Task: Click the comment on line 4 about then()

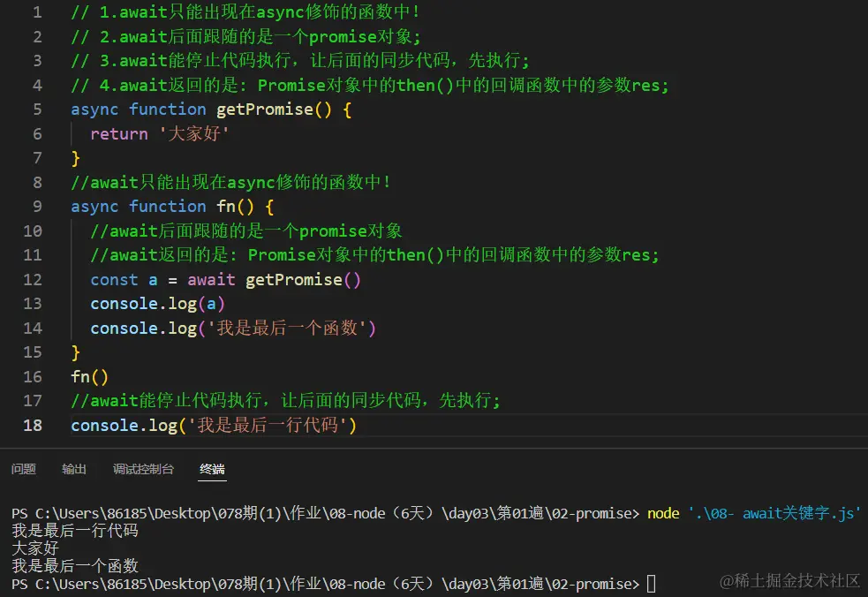Action: click(x=370, y=86)
